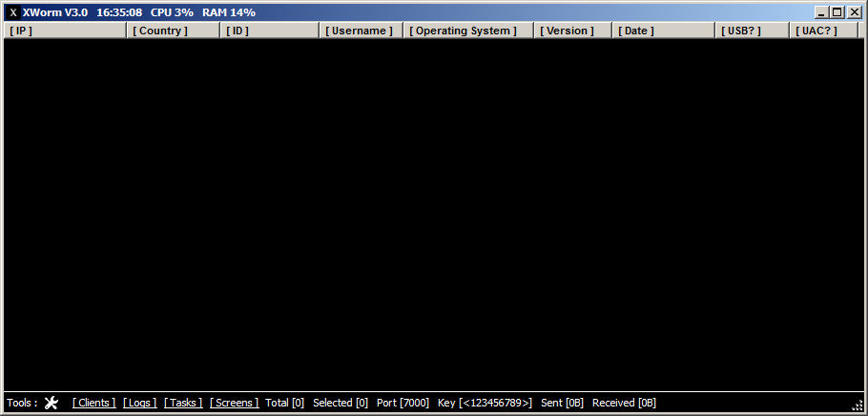Sort the list by IP column
Image resolution: width=868 pixels, height=416 pixels.
click(65, 31)
